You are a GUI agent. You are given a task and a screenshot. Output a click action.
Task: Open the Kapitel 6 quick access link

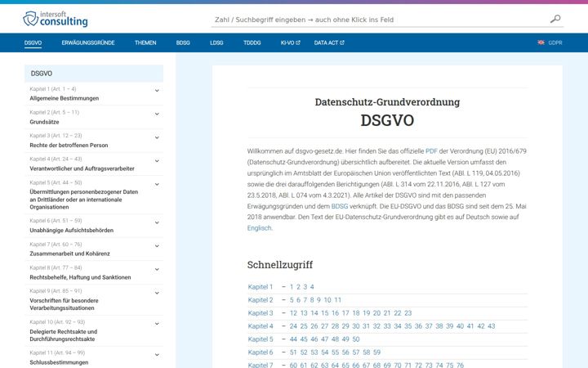(261, 352)
